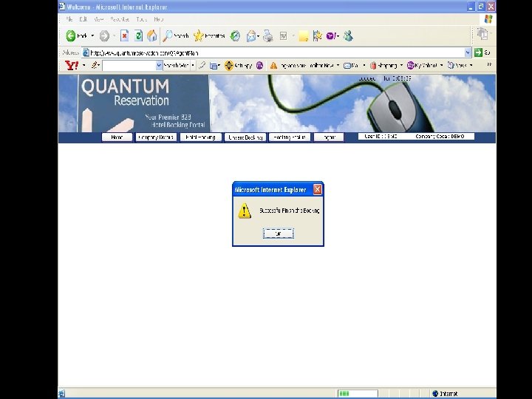Viewport: 532px width, 399px height.
Task: Open the Messenger buddy icon
Action: point(348,35)
